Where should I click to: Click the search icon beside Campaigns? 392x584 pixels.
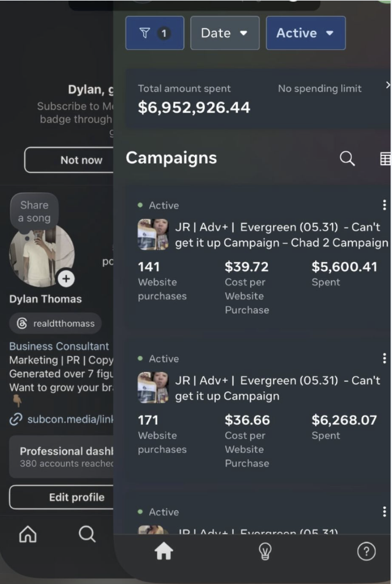(347, 158)
